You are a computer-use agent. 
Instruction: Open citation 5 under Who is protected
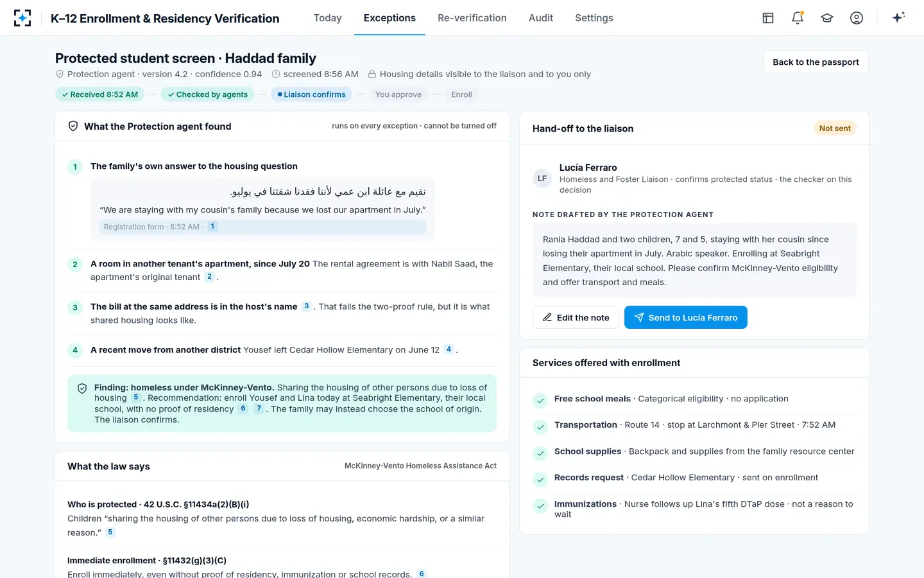110,532
